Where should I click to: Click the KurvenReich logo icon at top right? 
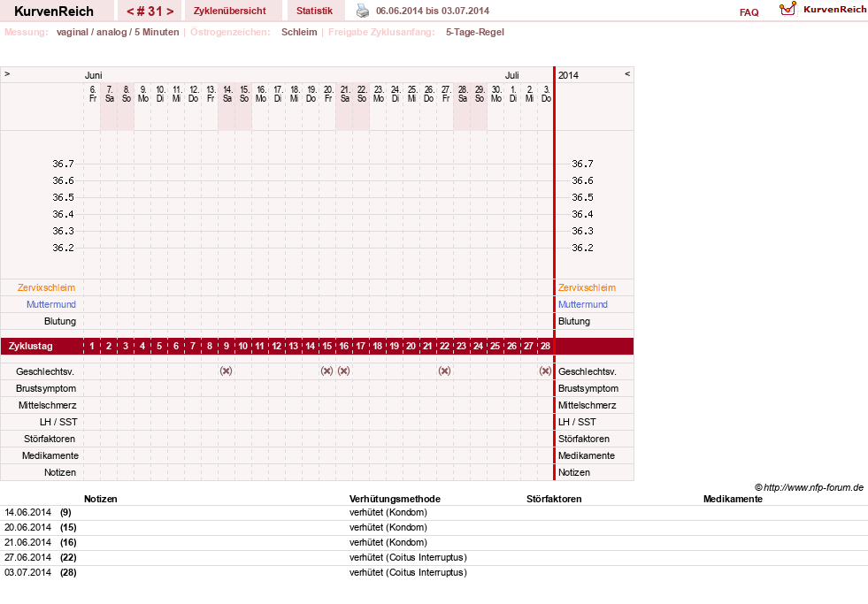pos(787,9)
